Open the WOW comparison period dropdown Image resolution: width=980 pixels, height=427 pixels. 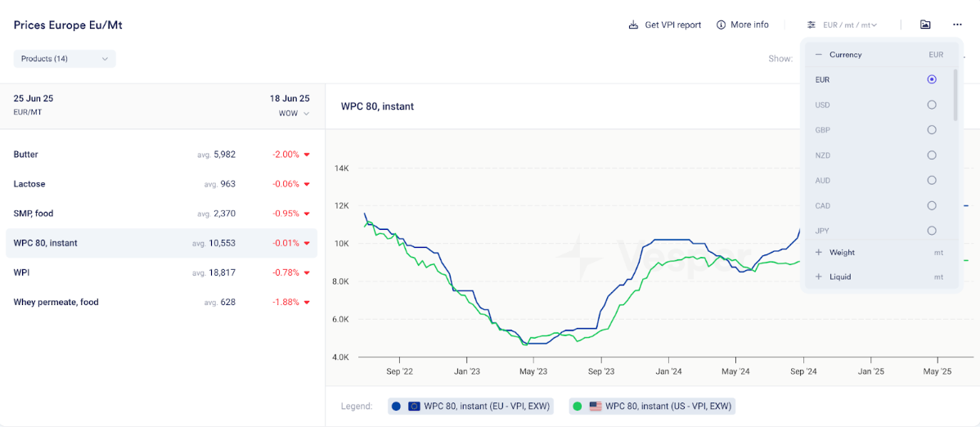point(294,114)
